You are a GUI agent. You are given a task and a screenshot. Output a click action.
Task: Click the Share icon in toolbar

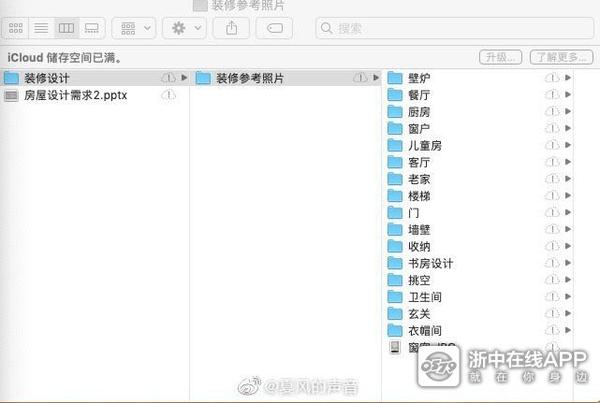click(231, 29)
